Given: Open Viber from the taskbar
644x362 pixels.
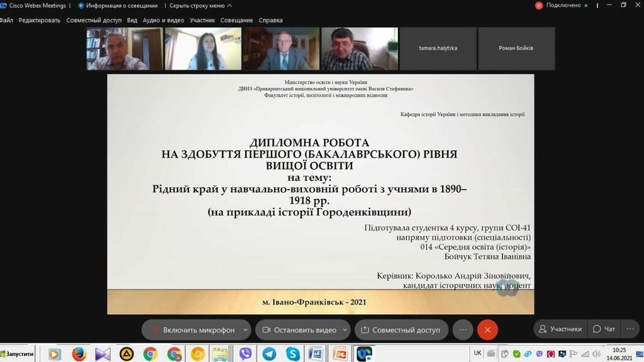Looking at the screenshot, I should tap(246, 354).
